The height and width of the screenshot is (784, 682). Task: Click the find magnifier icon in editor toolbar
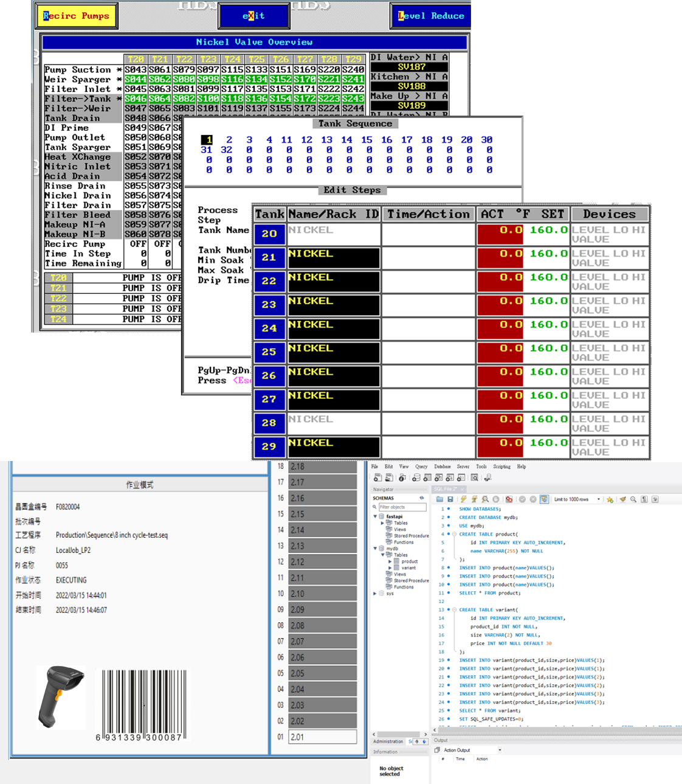pyautogui.click(x=633, y=499)
